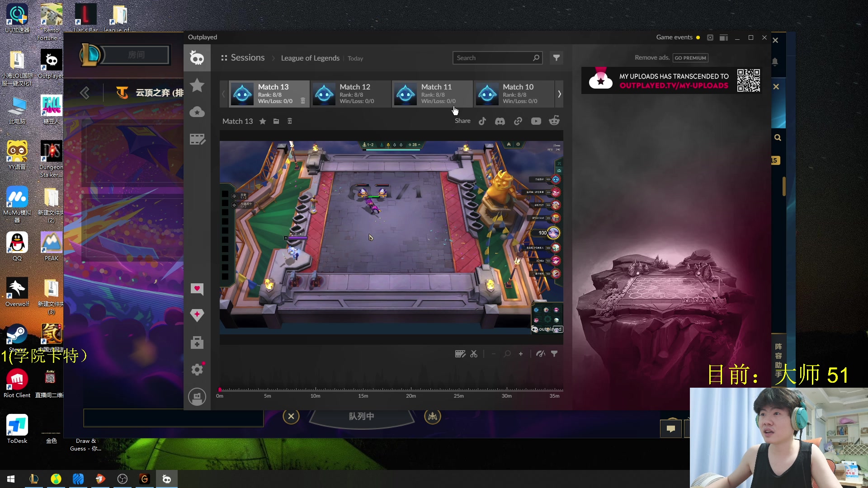Share Match 13 to TikTok
This screenshot has width=868, height=488.
482,121
